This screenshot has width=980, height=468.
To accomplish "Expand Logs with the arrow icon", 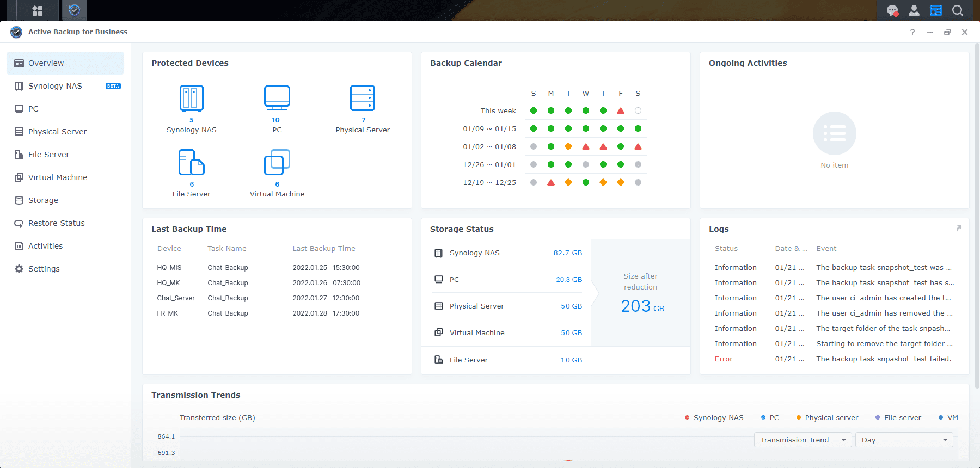I will (x=959, y=228).
